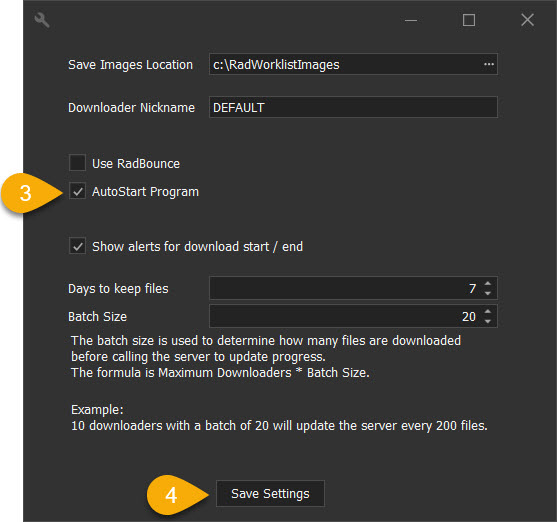Increase Batch Size using the up arrow
557x522 pixels.
pos(488,311)
